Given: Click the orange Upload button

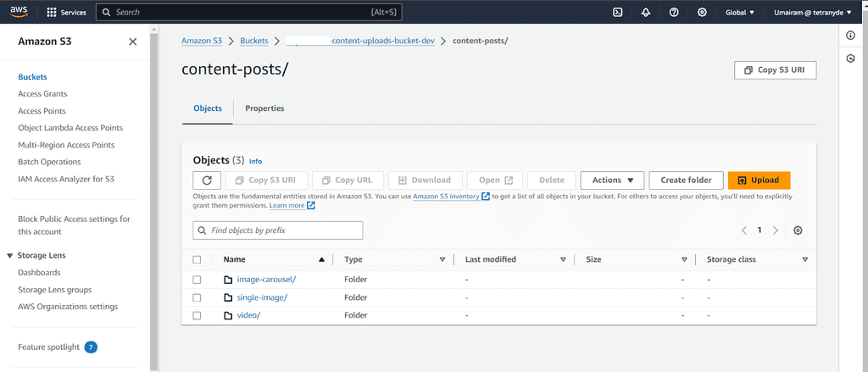Looking at the screenshot, I should pyautogui.click(x=759, y=180).
